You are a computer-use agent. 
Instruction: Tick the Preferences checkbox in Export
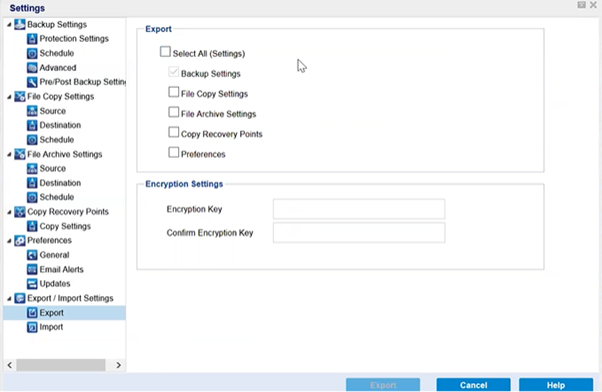coord(174,152)
